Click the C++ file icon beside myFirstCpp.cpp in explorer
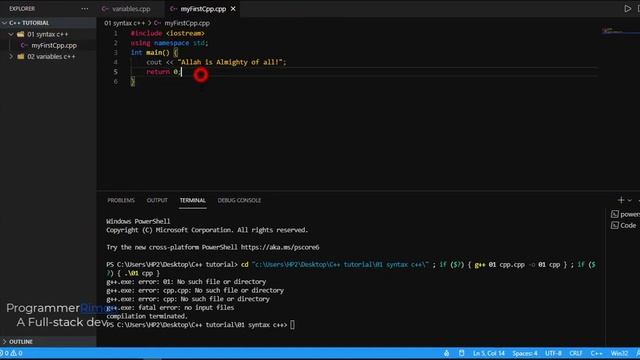640x360 pixels. click(24, 45)
